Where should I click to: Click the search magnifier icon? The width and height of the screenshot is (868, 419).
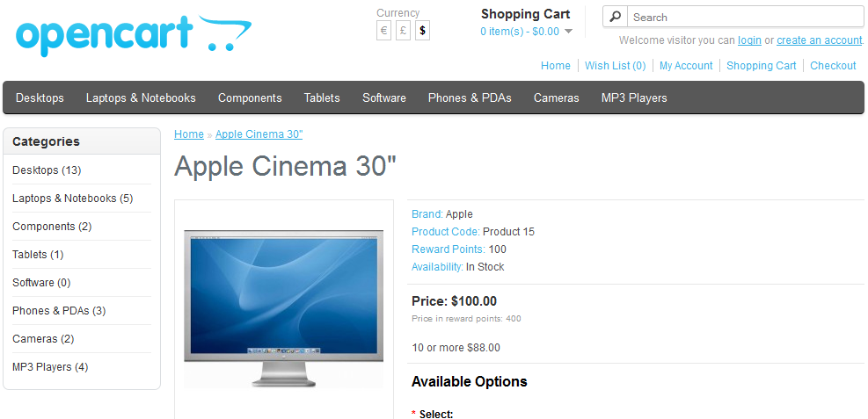[615, 18]
